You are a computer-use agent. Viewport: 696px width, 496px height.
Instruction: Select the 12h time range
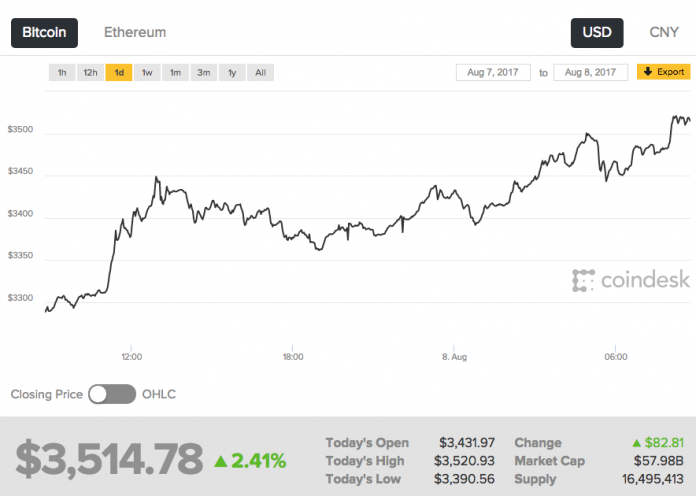tap(90, 72)
